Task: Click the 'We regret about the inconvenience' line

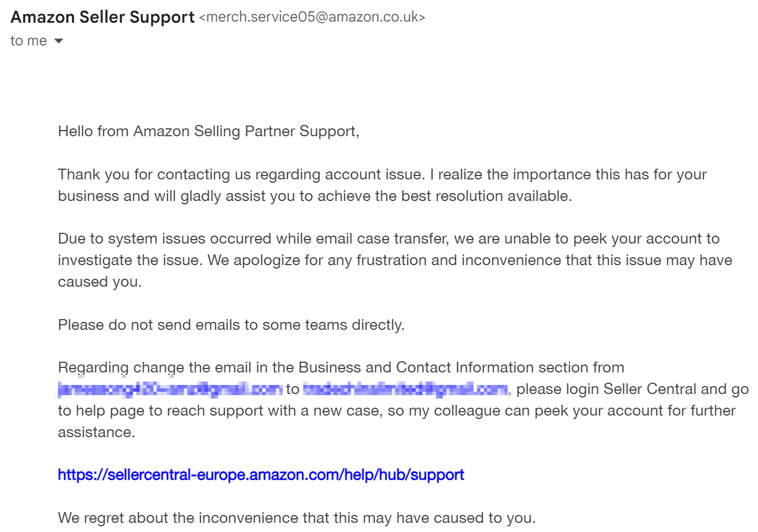Action: (x=297, y=518)
